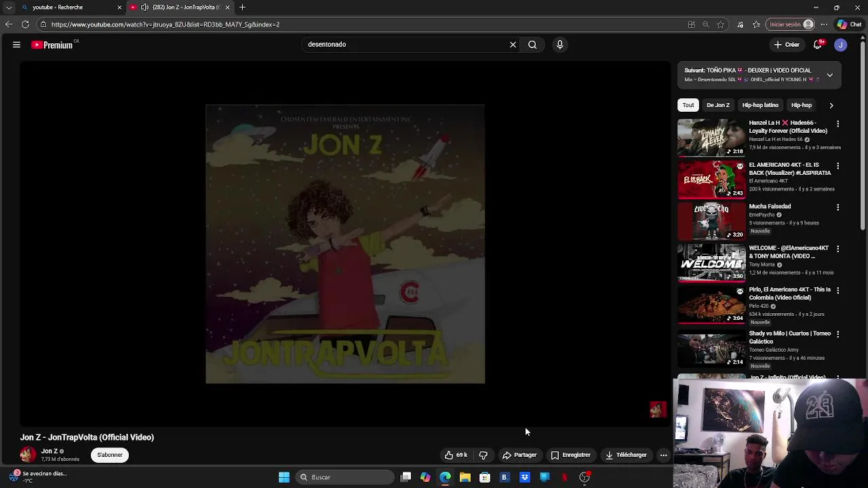Click the Créer button
Image resolution: width=868 pixels, height=488 pixels.
tap(787, 45)
